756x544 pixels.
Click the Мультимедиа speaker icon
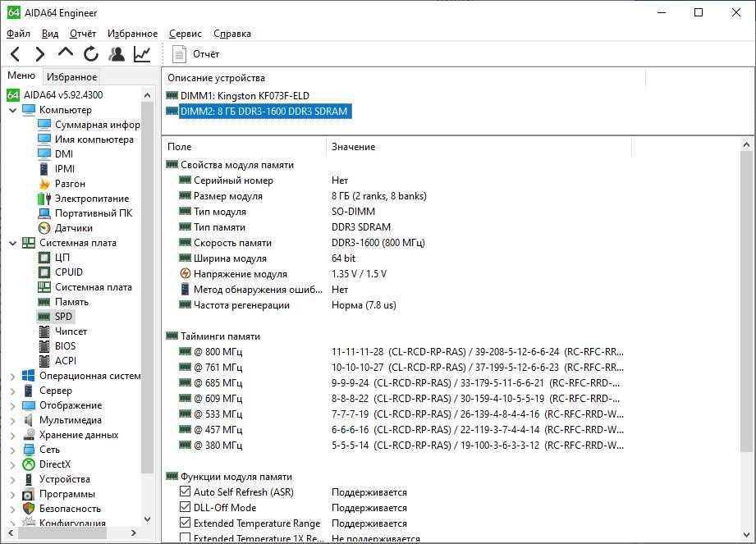click(29, 420)
